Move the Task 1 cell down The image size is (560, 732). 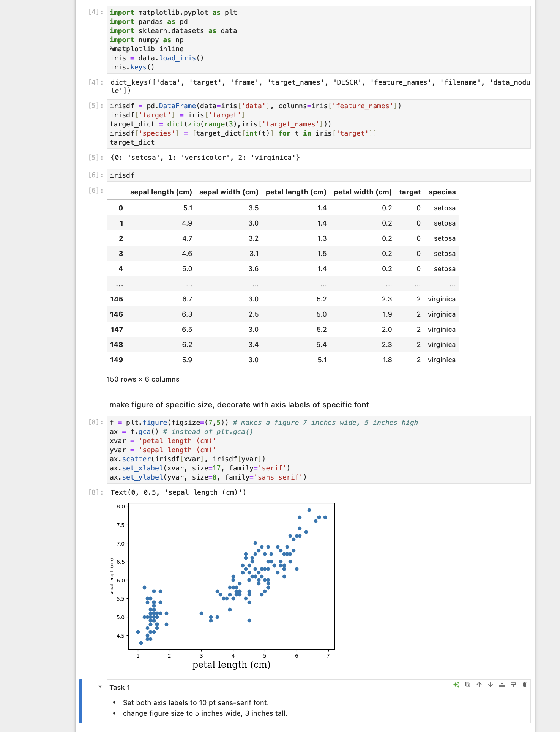tap(491, 685)
